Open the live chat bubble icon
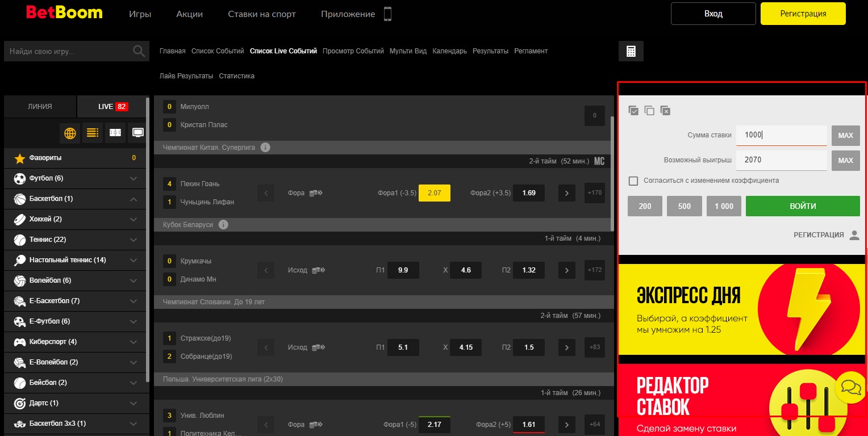 [x=851, y=388]
